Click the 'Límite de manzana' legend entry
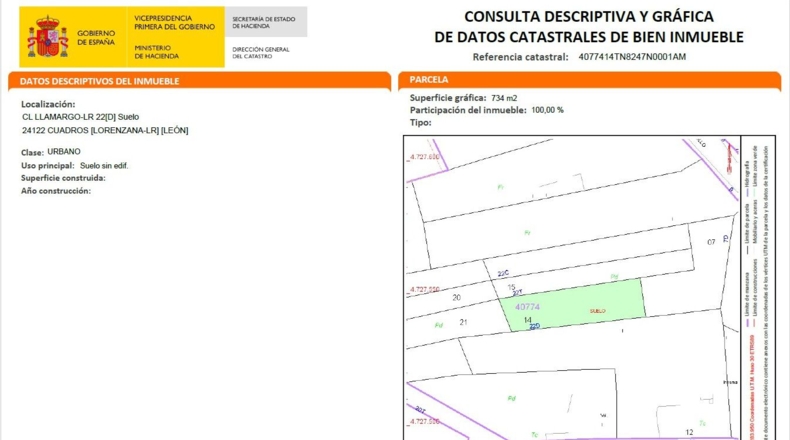The image size is (790, 440). [x=747, y=299]
